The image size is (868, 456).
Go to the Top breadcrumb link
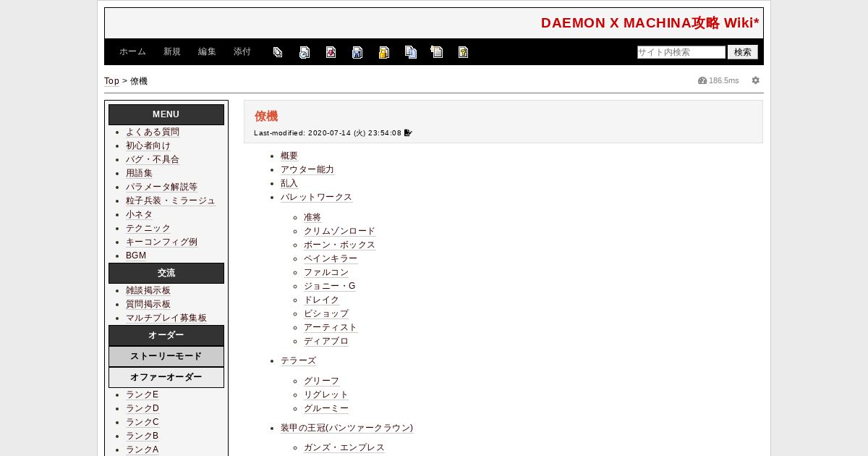pos(111,81)
